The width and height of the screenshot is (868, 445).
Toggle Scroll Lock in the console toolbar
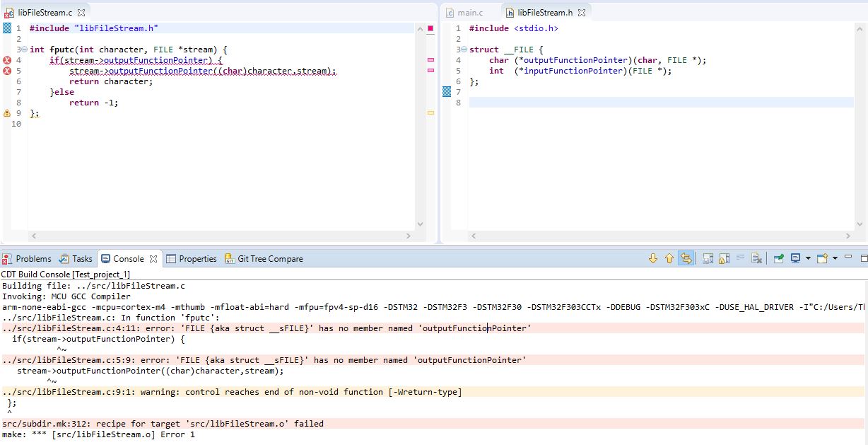pos(723,259)
